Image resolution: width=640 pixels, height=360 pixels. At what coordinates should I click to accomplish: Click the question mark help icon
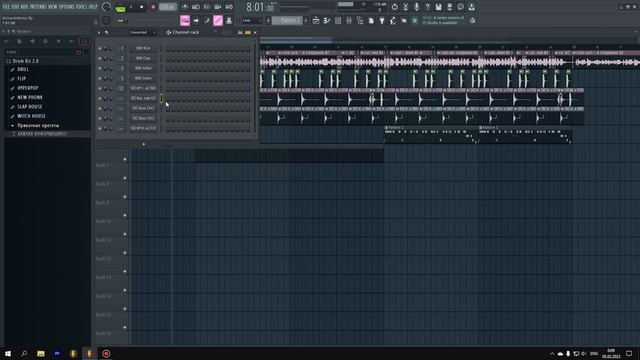[427, 7]
